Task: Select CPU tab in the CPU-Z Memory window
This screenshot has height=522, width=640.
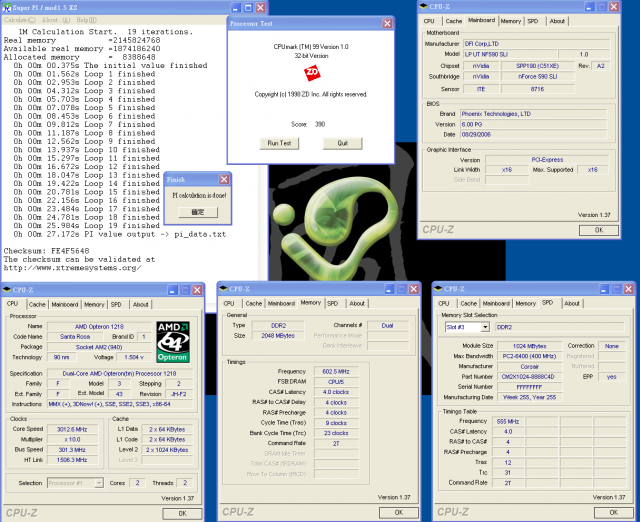Action: [x=229, y=304]
